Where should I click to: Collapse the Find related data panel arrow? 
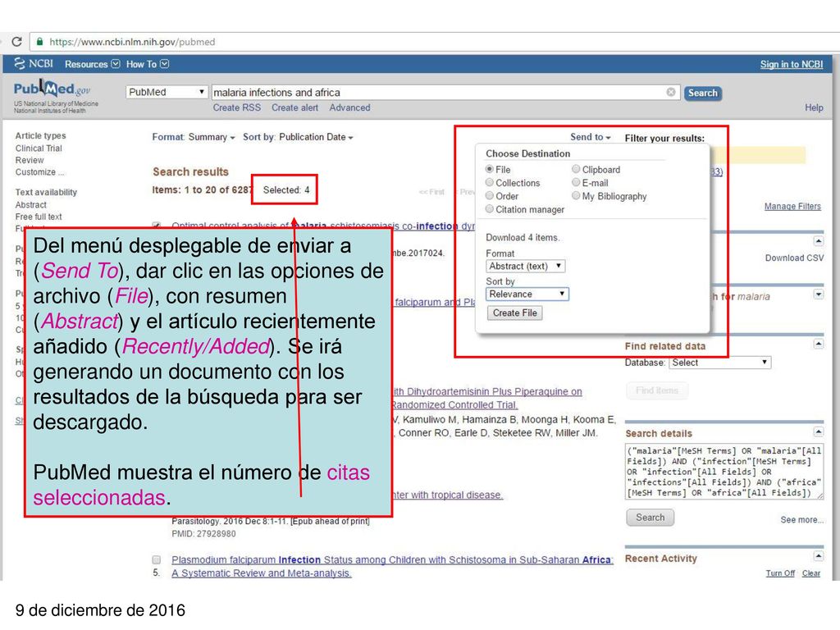818,344
